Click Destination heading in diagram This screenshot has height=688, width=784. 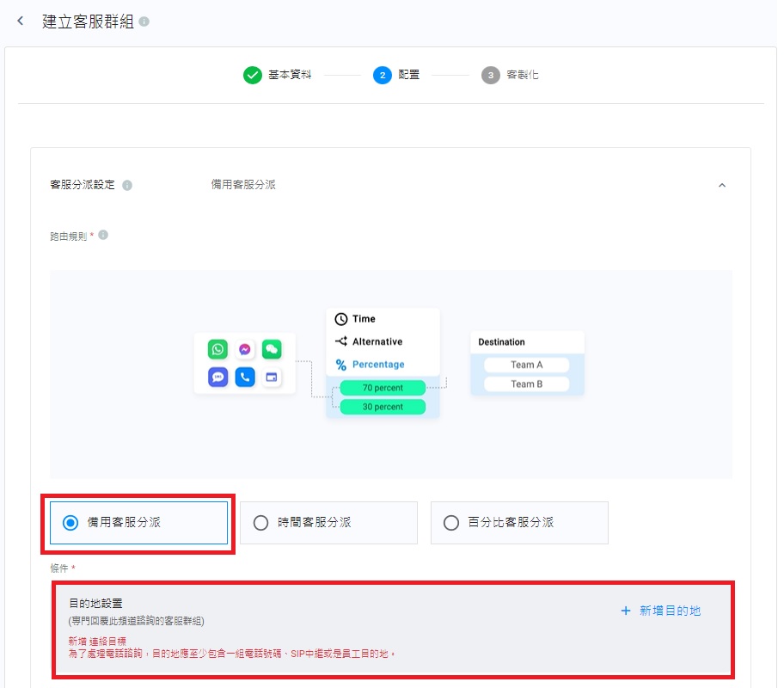point(501,342)
